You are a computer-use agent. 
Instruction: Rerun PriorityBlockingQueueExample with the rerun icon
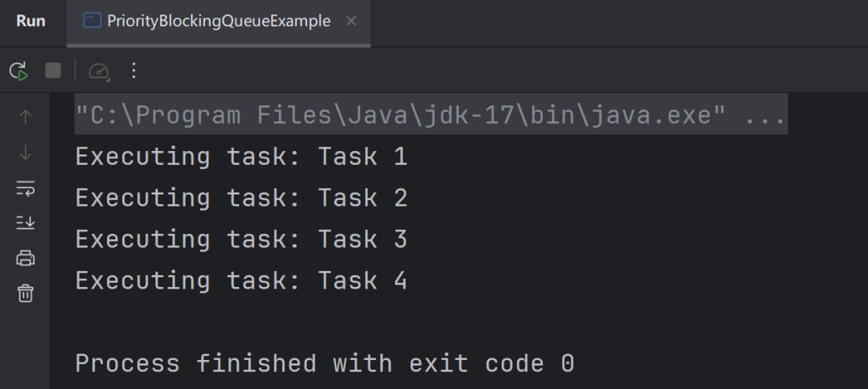click(18, 71)
